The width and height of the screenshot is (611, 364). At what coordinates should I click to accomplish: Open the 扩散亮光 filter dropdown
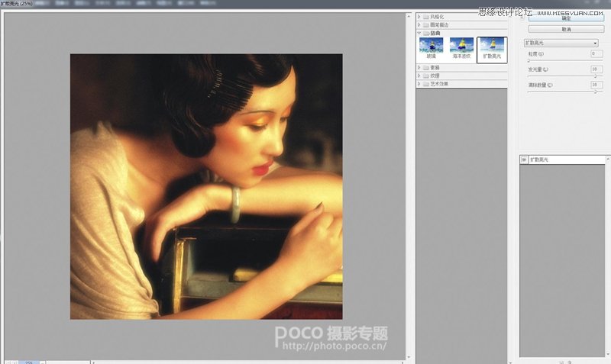[x=561, y=43]
